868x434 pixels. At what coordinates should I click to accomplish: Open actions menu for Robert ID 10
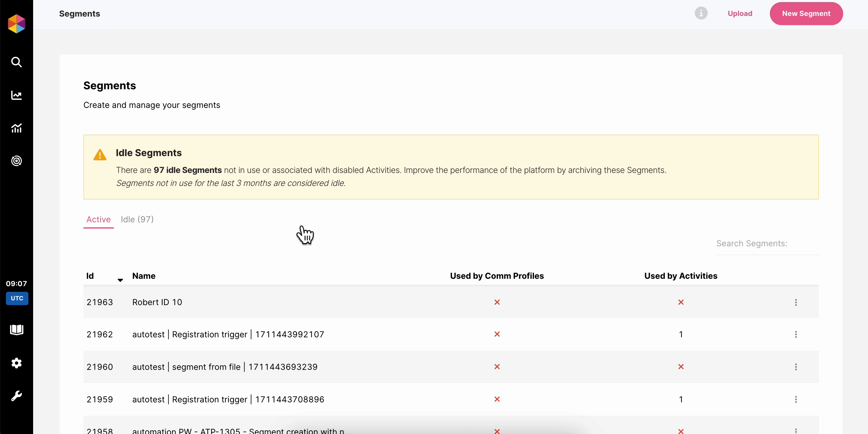796,302
